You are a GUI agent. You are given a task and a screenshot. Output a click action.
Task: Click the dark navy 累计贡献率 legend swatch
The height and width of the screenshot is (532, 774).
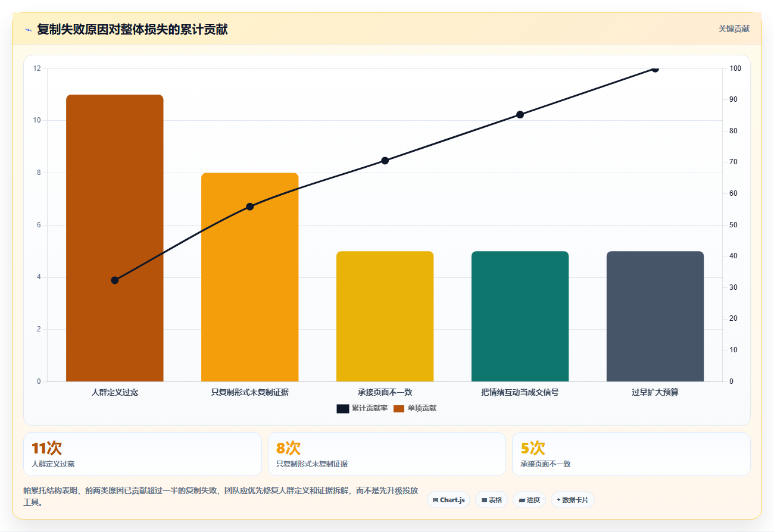343,408
